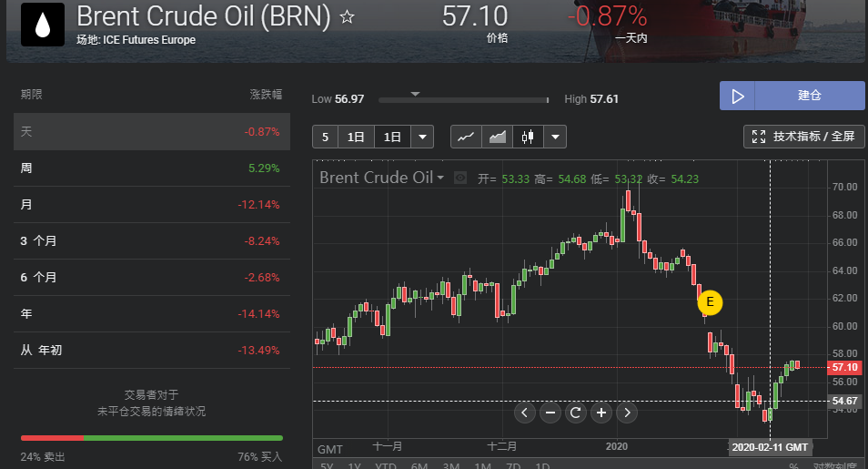Viewport: 868px width, 469px height.
Task: Add Brent Crude Oil to favorites star
Action: [347, 17]
